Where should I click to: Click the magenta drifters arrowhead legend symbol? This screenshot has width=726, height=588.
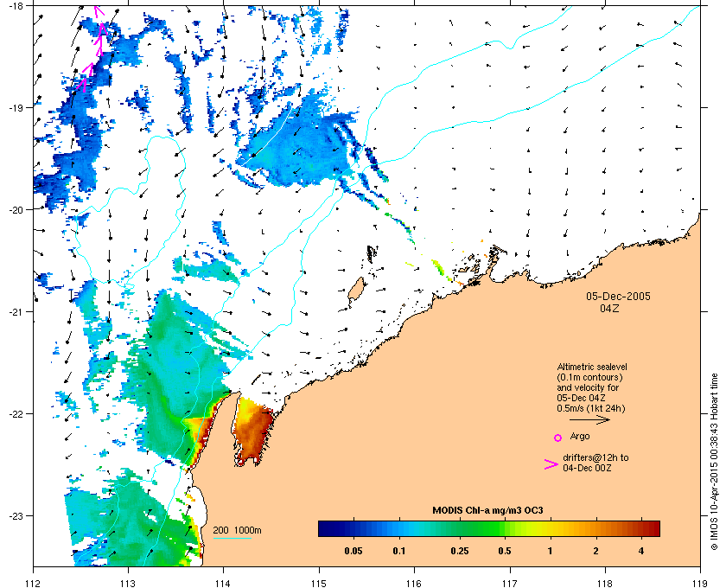(x=551, y=464)
